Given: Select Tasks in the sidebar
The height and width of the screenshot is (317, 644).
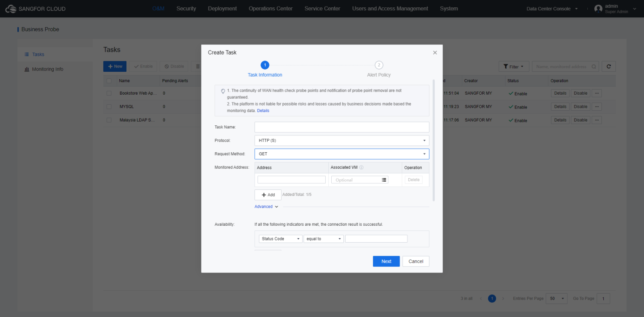Looking at the screenshot, I should (54, 54).
